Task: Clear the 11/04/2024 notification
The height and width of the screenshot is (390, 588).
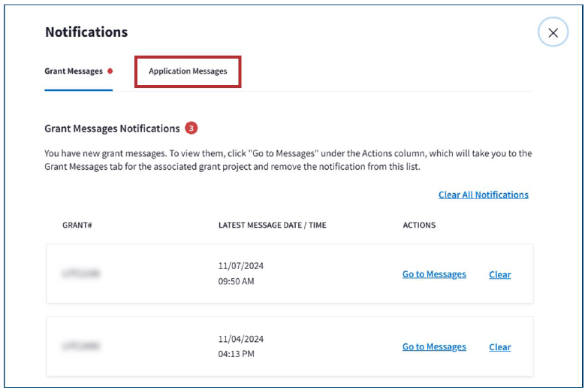Action: click(499, 347)
